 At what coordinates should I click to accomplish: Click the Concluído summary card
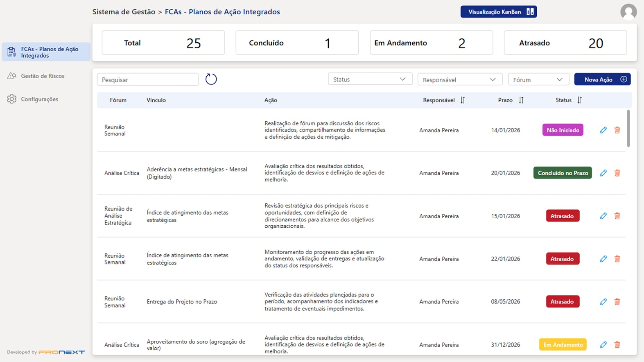297,43
